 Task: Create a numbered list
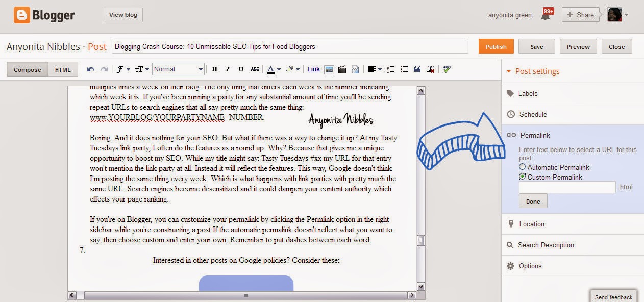(391, 69)
